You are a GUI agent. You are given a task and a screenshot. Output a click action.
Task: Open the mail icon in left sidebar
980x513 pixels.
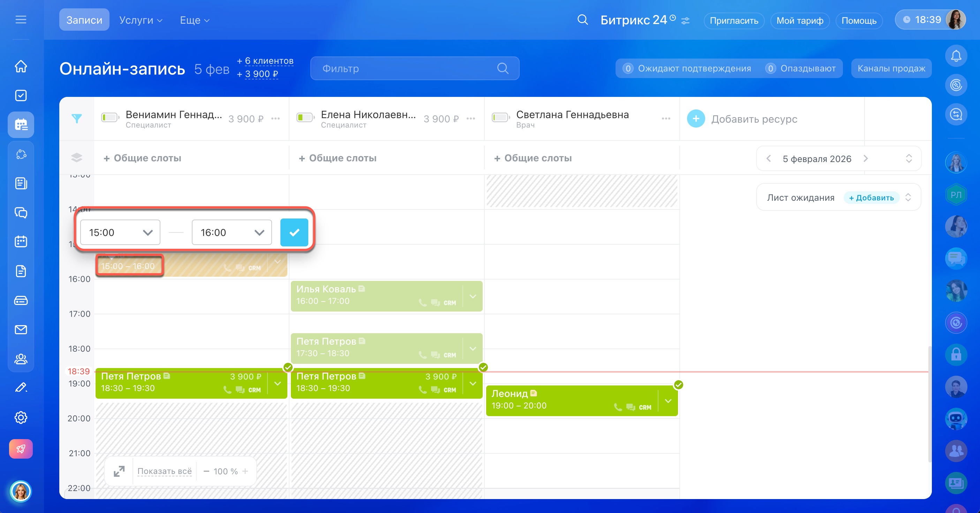pos(21,330)
